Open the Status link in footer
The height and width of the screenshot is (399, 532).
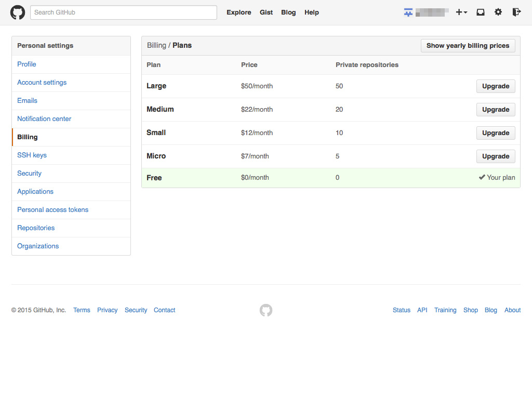coord(401,310)
